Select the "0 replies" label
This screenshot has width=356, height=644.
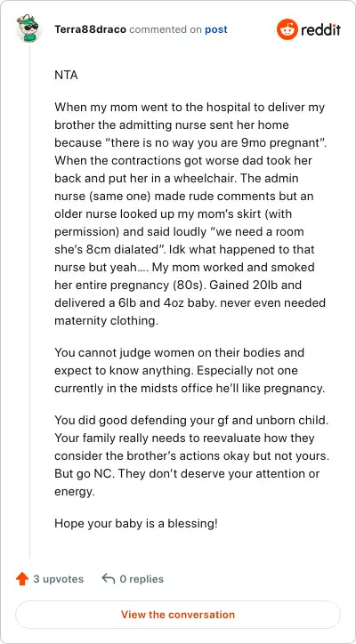[x=142, y=579]
